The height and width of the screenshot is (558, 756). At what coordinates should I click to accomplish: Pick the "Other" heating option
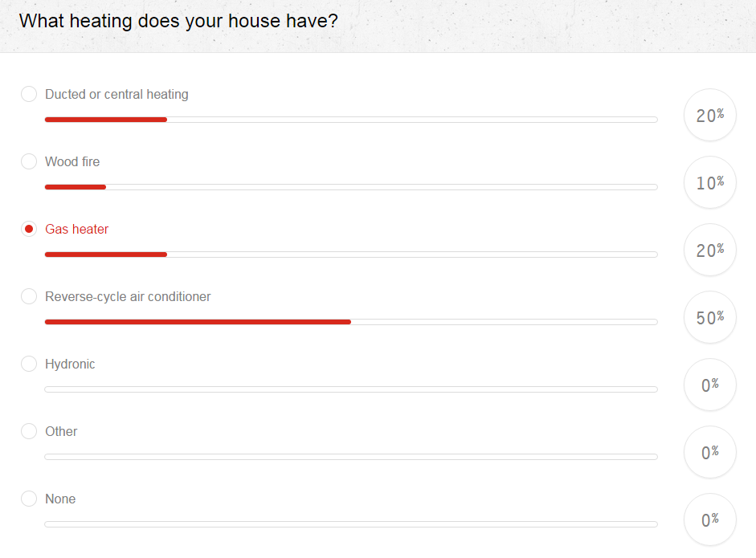pos(29,431)
